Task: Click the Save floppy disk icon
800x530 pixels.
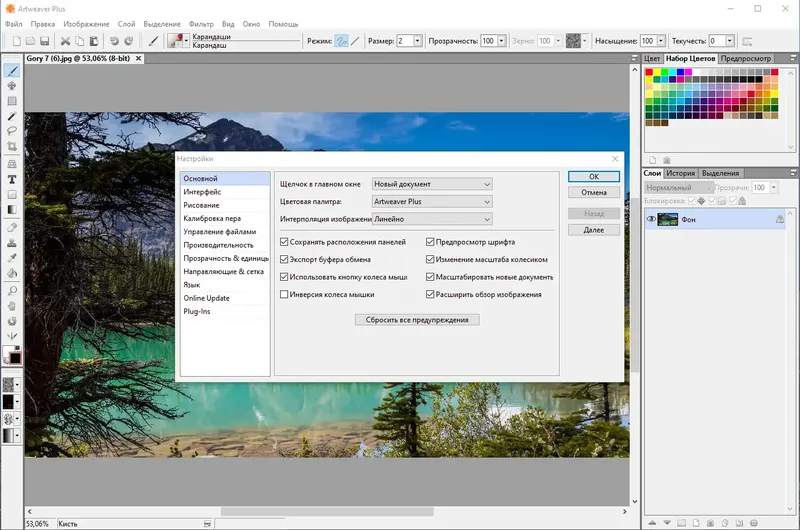Action: click(x=45, y=41)
